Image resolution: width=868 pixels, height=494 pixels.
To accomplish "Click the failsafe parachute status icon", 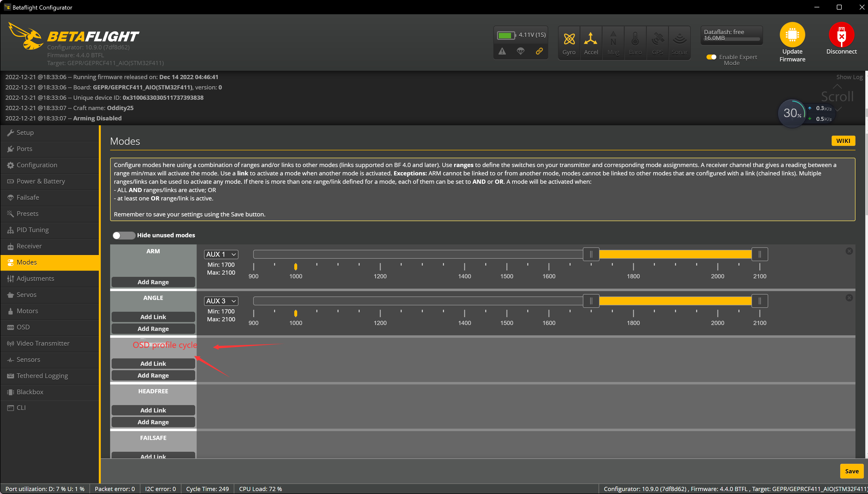I will [x=520, y=51].
